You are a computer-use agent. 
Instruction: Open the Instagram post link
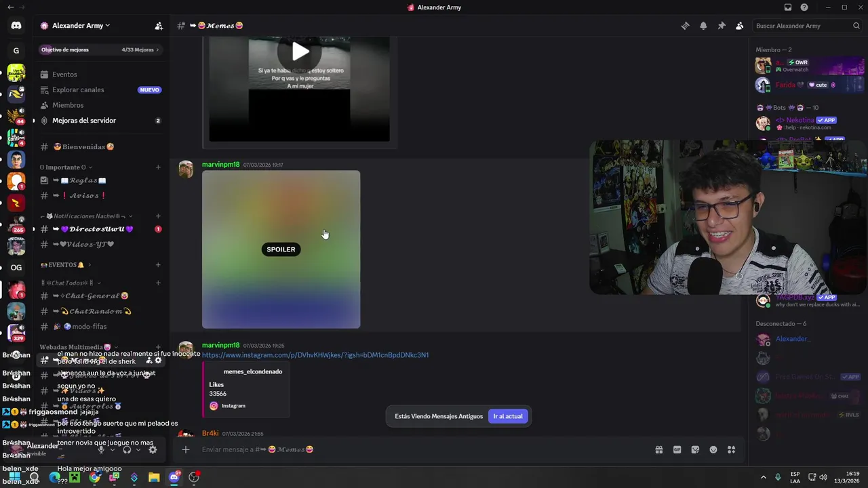click(315, 355)
